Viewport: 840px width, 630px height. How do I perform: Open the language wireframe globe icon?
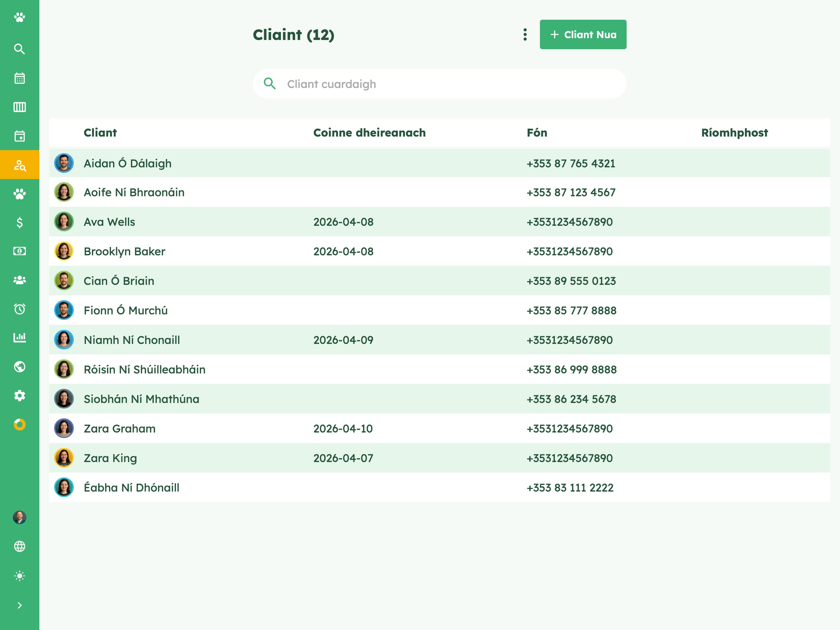click(19, 546)
